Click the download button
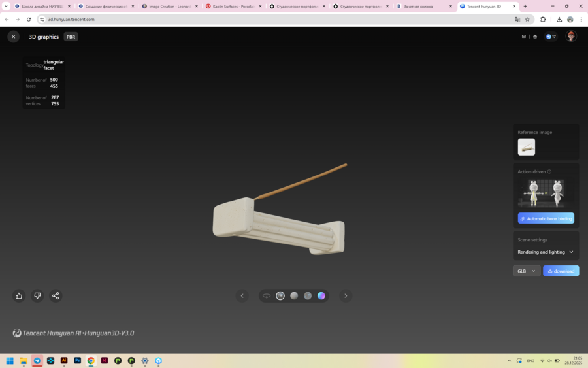The width and height of the screenshot is (588, 368). [x=561, y=271]
